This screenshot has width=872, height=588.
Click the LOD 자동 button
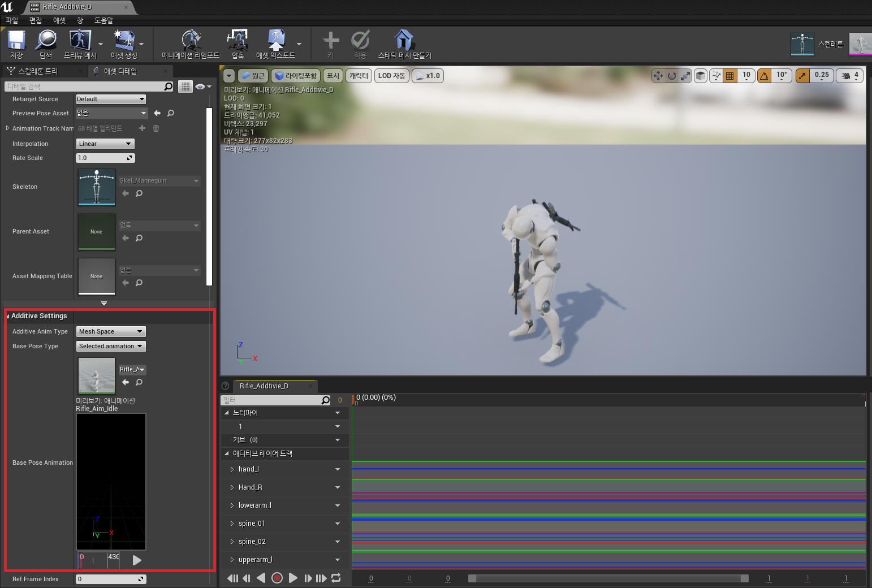(391, 76)
